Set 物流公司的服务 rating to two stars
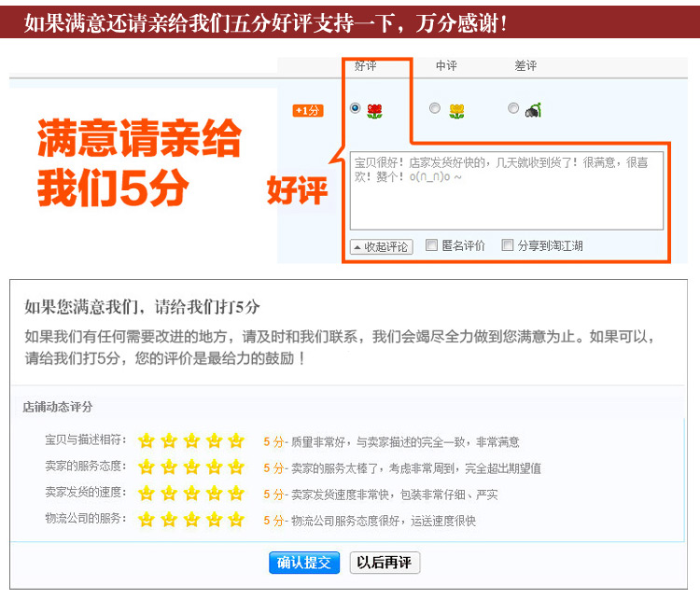The image size is (700, 599). point(169,520)
